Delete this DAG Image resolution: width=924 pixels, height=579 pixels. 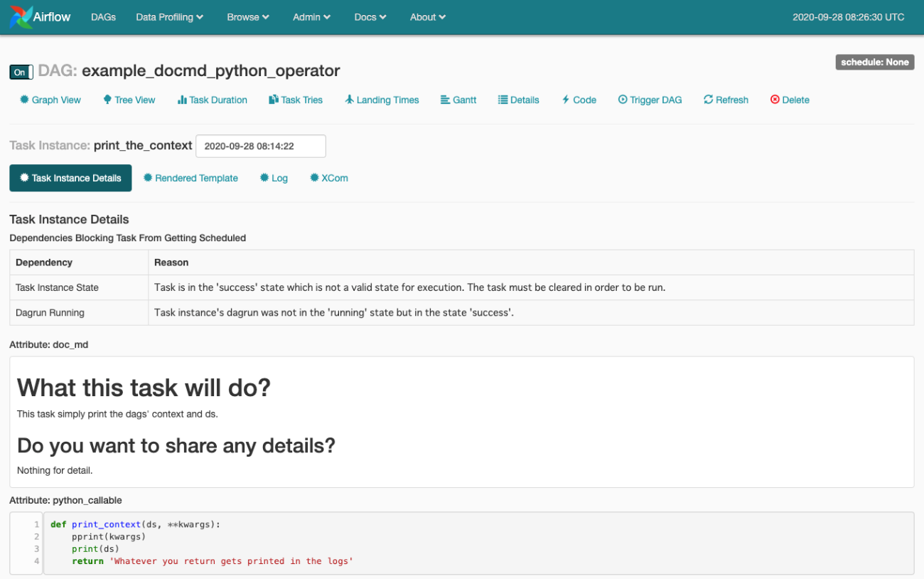790,100
